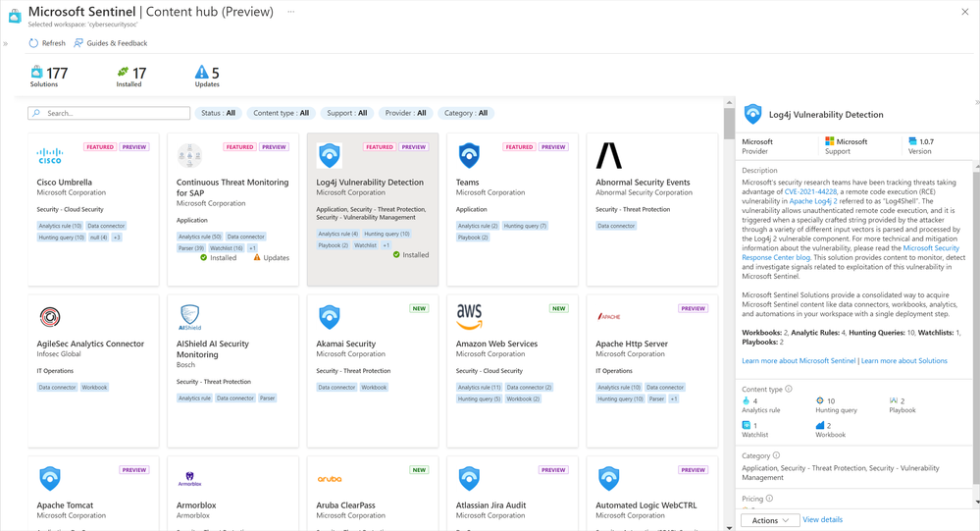The height and width of the screenshot is (531, 980).
Task: Close the Content hub blade
Action: click(965, 12)
